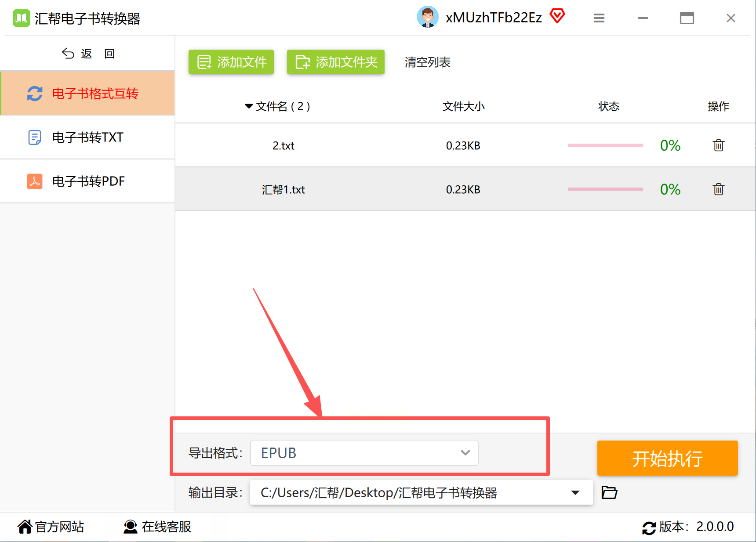
Task: Open the user avatar profile picture
Action: 427,17
